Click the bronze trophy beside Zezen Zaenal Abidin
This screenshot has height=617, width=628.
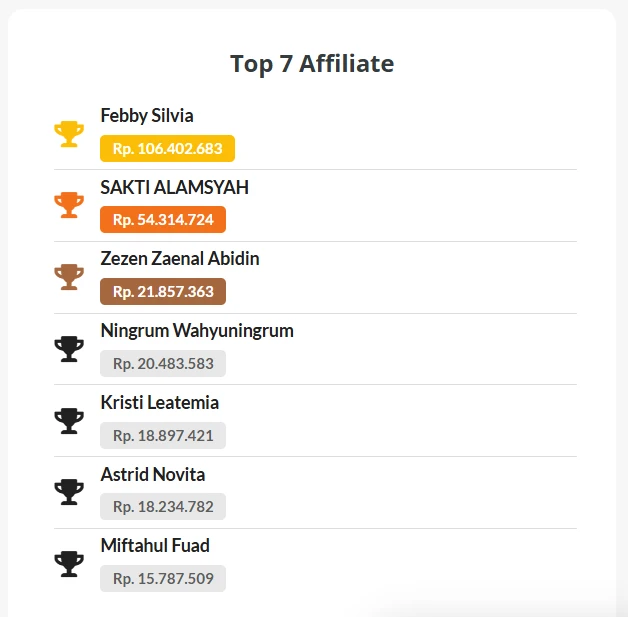click(x=69, y=277)
